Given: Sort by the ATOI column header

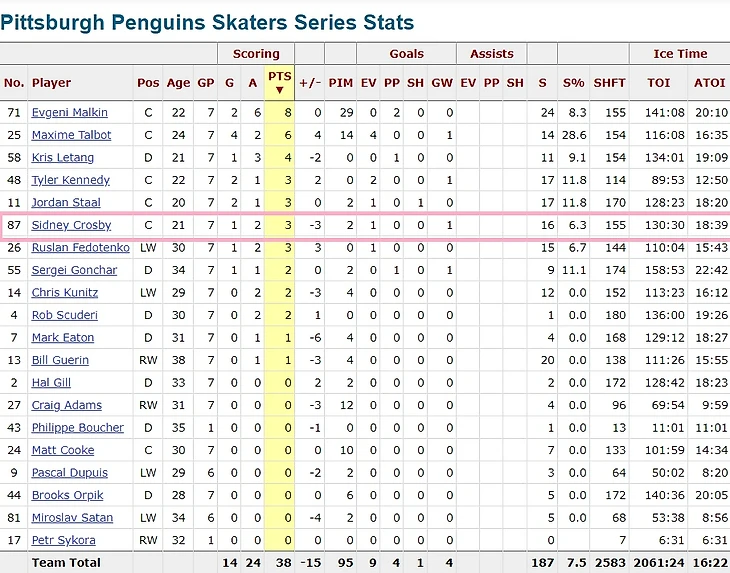Looking at the screenshot, I should 709,83.
